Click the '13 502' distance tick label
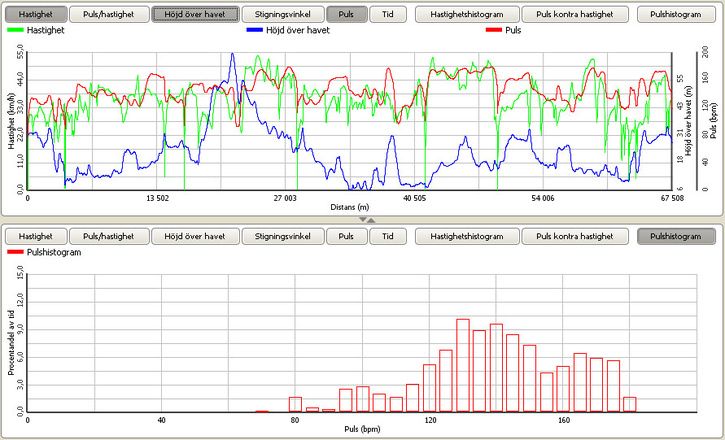The width and height of the screenshot is (725, 440). [157, 198]
